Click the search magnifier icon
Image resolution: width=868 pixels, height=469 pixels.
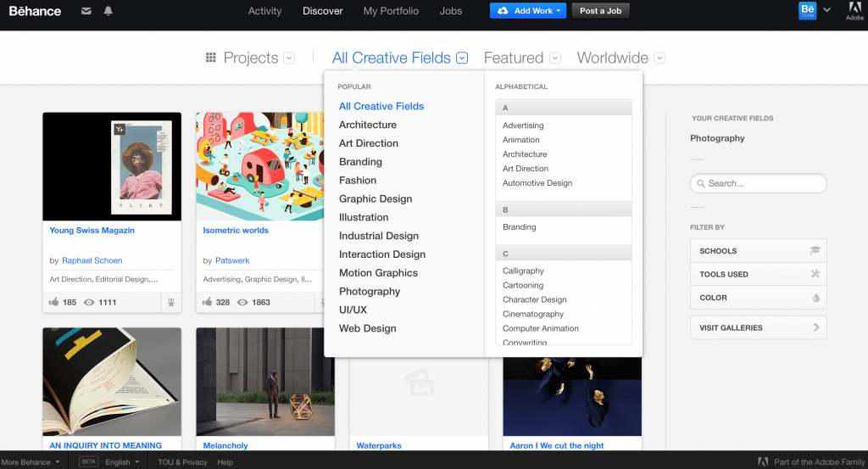click(x=701, y=183)
